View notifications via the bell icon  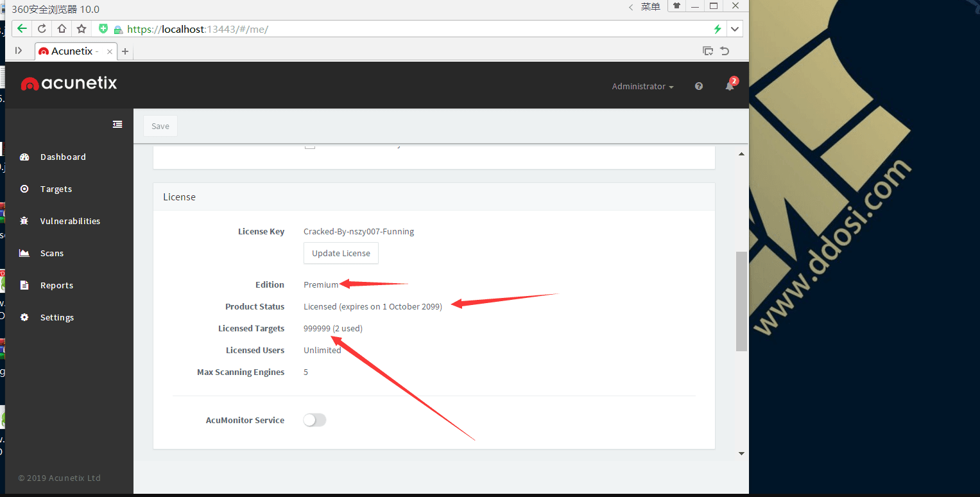pos(730,86)
